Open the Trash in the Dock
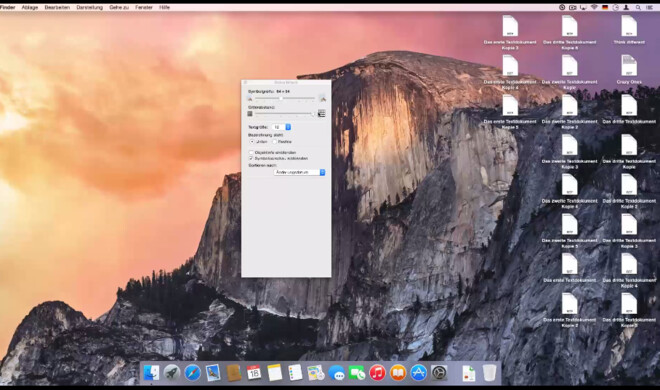660x390 pixels. point(489,373)
